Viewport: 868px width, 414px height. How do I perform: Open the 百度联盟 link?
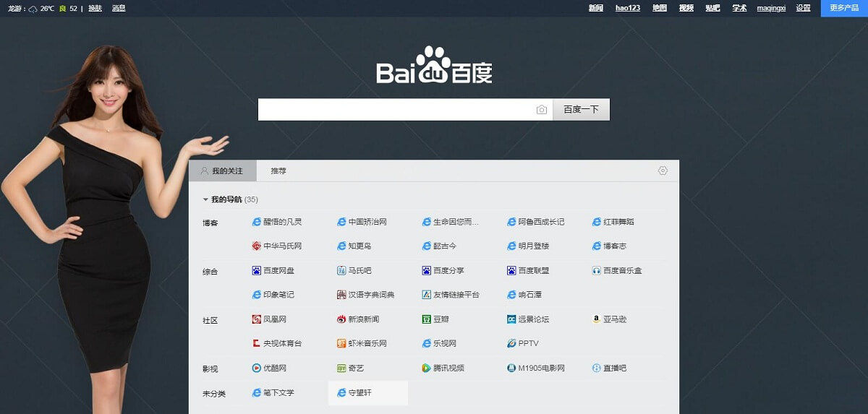pos(534,270)
